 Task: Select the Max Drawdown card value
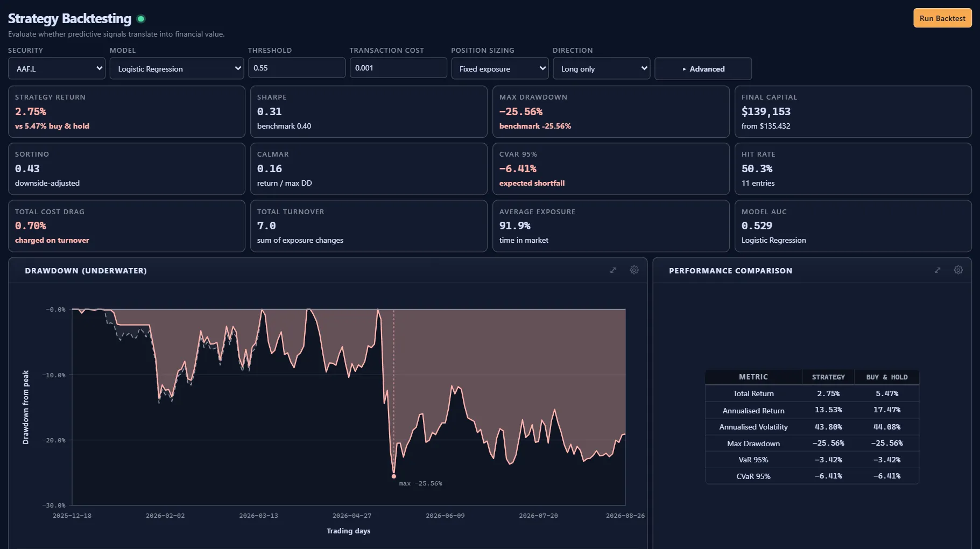[x=521, y=111]
